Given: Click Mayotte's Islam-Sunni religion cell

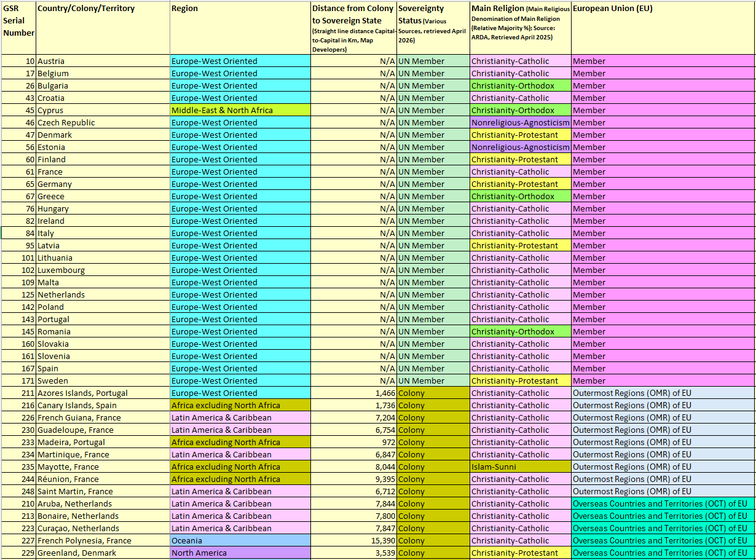Looking at the screenshot, I should pos(521,467).
